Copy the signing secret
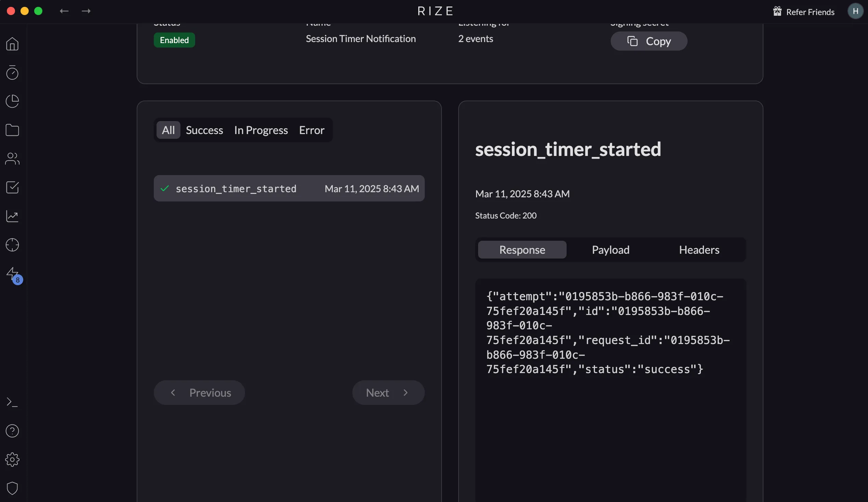868x502 pixels. (x=649, y=41)
